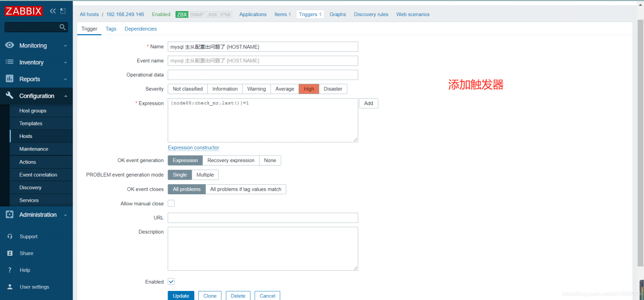Click the JMX availability badge
Image resolution: width=644 pixels, height=300 pixels.
(212, 15)
